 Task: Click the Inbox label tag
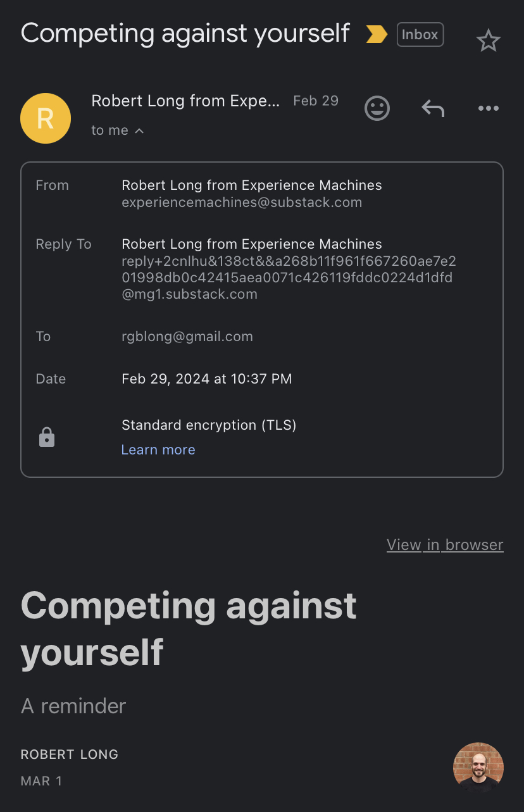click(x=420, y=35)
